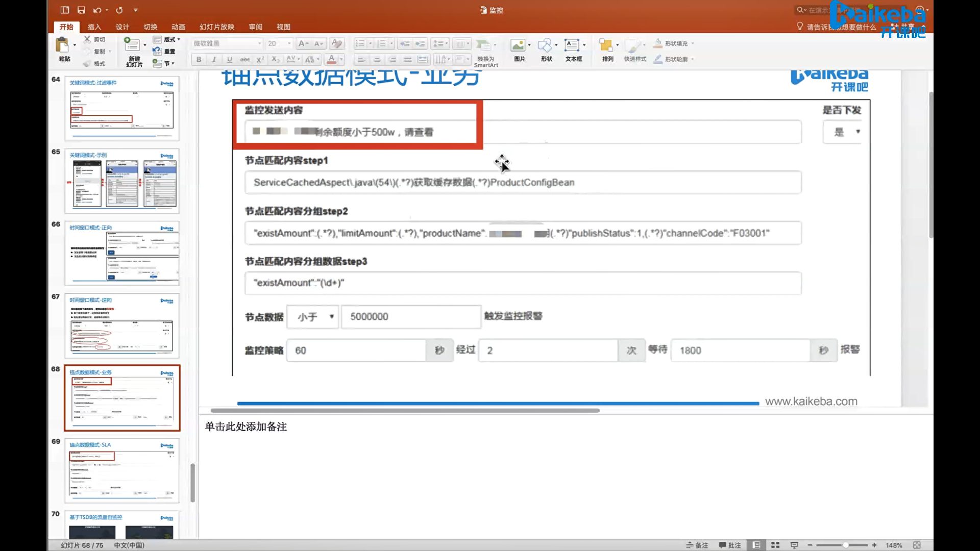Insert a picture with the 图片 icon

[x=518, y=46]
